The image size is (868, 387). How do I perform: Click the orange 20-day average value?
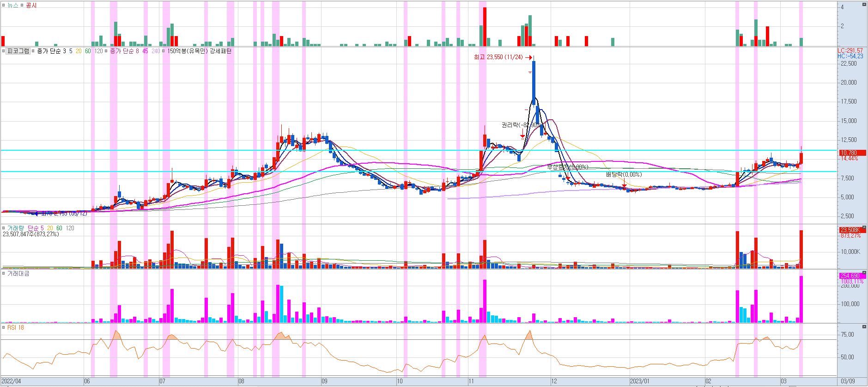click(79, 51)
